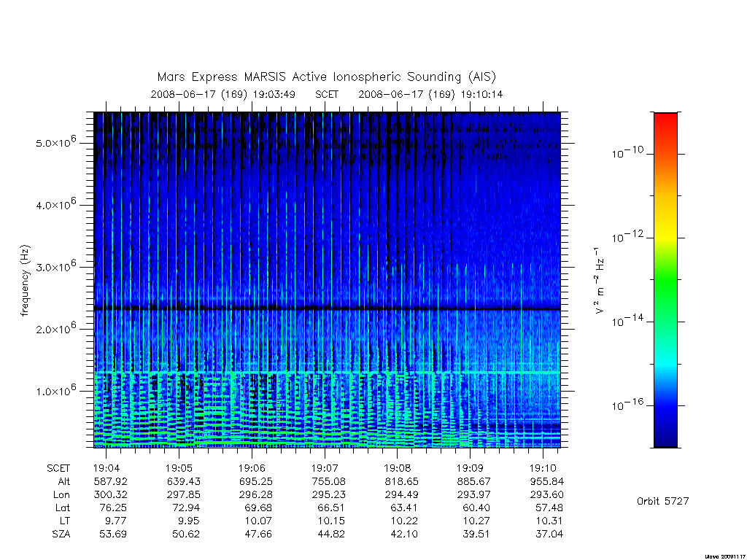
Task: Click the Orbit 5727 label
Action: pos(662,501)
